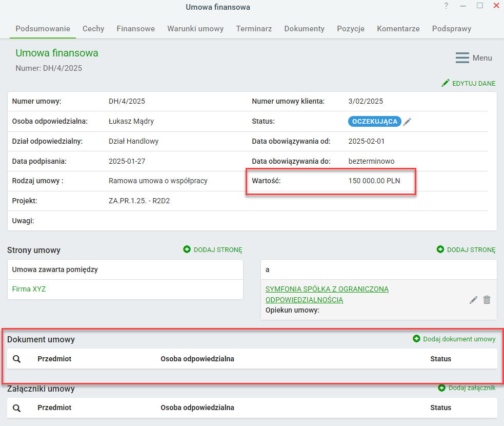Image resolution: width=504 pixels, height=426 pixels.
Task: Click client contract number 3/02/2025
Action: tap(366, 101)
